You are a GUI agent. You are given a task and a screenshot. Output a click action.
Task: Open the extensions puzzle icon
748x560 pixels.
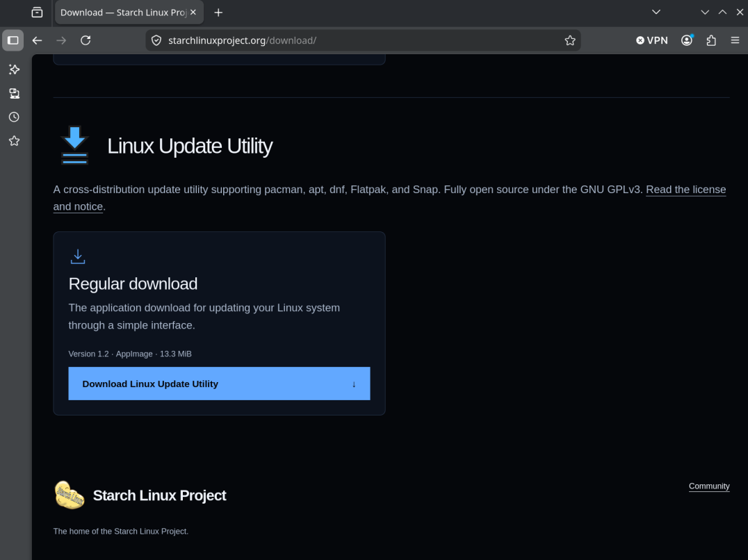(711, 40)
